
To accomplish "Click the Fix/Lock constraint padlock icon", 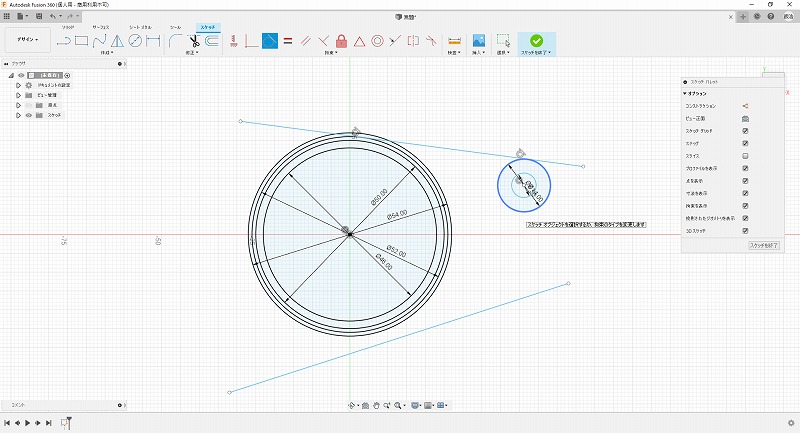I will [342, 41].
